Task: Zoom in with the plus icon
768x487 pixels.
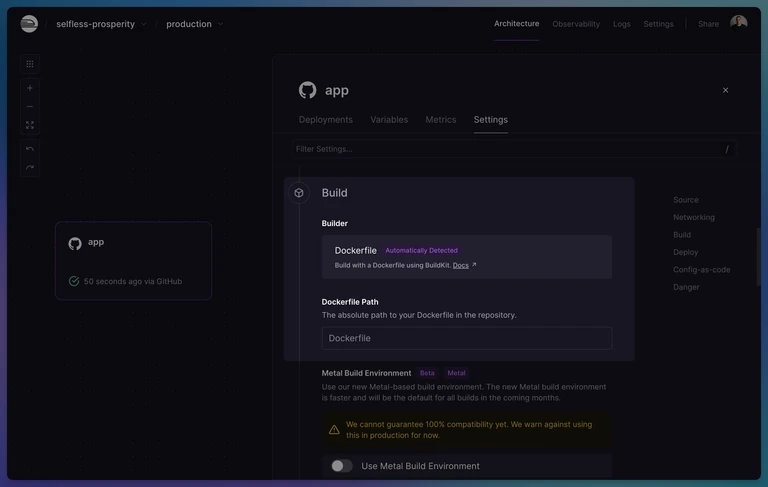Action: (30, 88)
